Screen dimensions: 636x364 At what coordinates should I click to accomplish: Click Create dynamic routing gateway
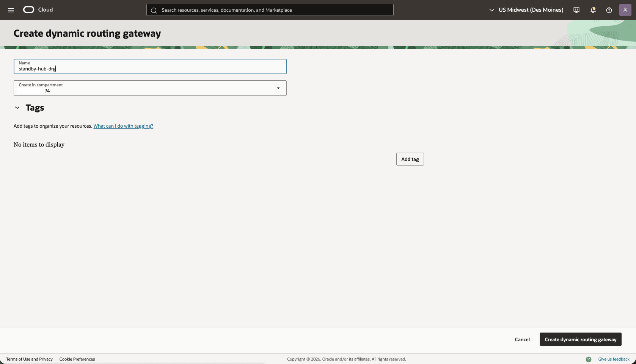tap(580, 339)
